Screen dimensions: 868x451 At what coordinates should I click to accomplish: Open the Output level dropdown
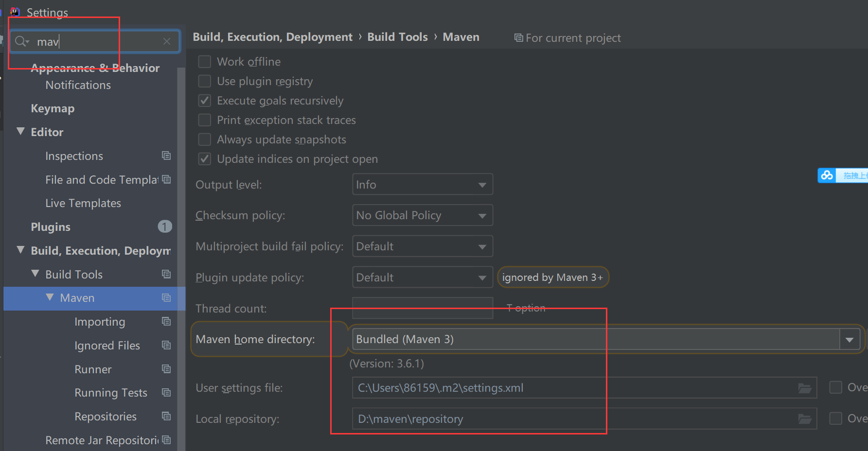click(x=422, y=185)
